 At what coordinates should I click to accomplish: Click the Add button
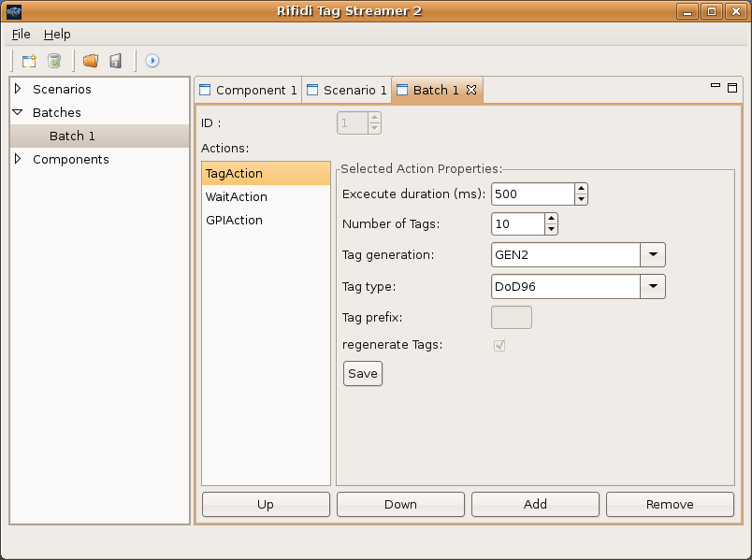(535, 504)
